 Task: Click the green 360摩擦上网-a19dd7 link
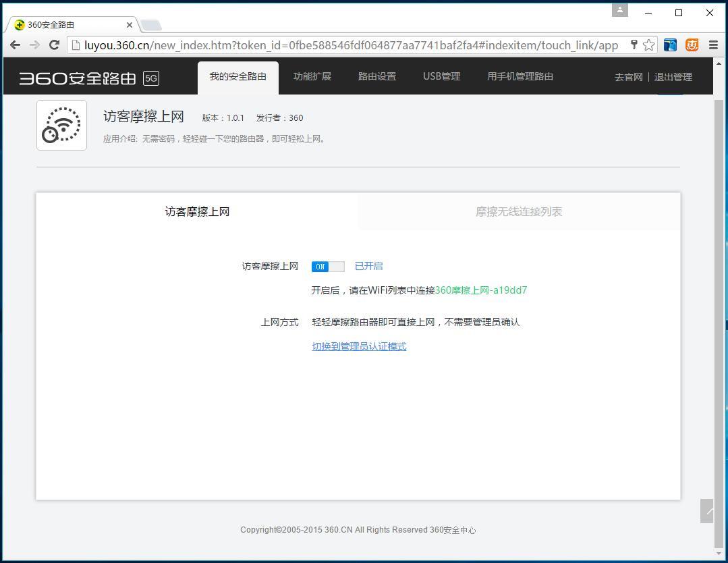[480, 290]
